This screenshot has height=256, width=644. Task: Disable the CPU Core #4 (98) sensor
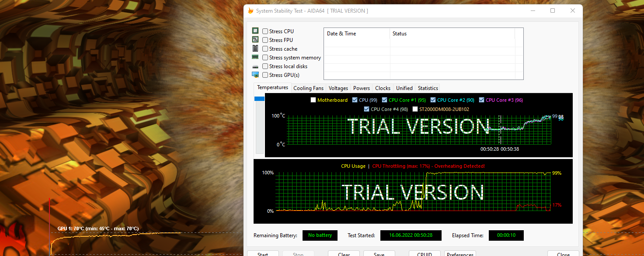(366, 109)
